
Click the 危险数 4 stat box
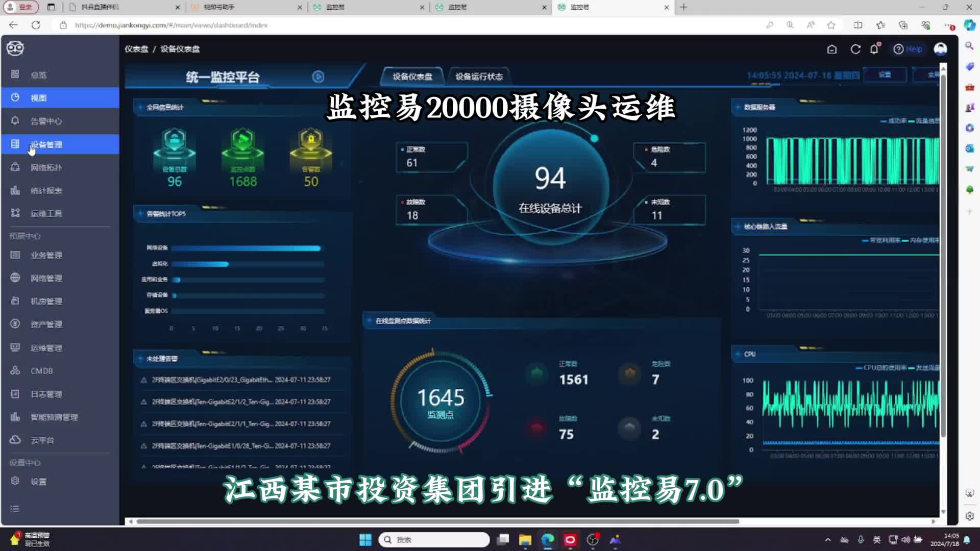coord(670,157)
